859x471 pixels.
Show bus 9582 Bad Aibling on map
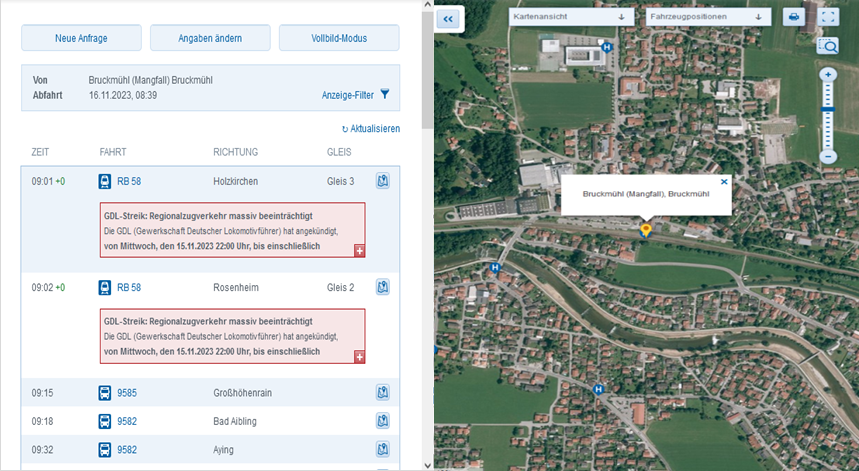pyautogui.click(x=382, y=421)
